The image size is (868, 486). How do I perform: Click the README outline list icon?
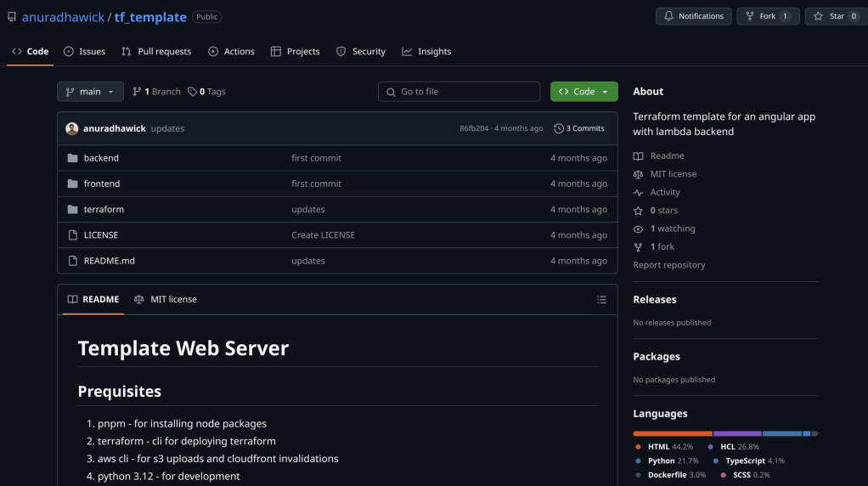(601, 300)
